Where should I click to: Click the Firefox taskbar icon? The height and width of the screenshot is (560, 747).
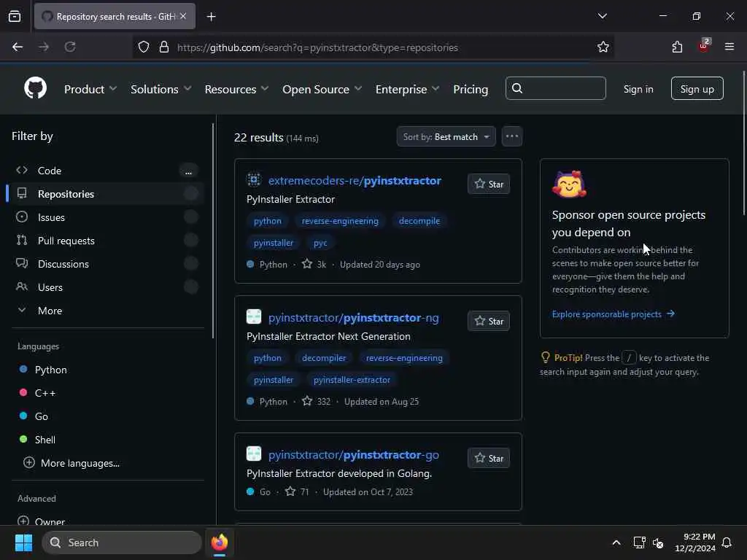pos(219,542)
